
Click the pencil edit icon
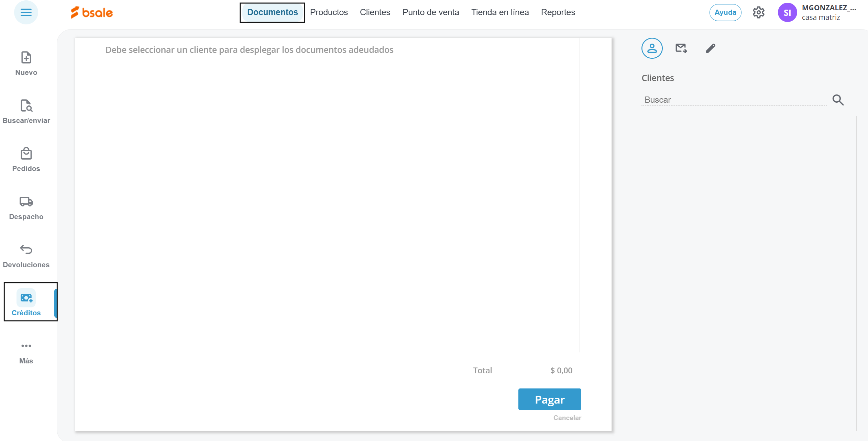coord(711,48)
